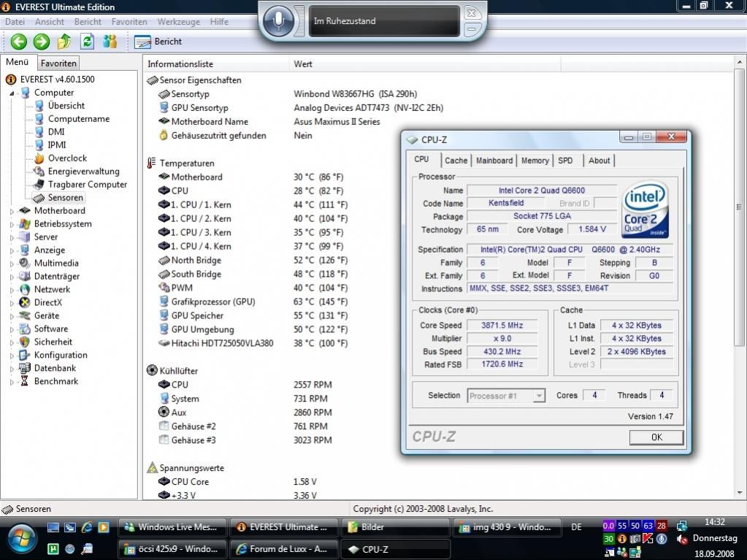Collapse the Computer tree node
The height and width of the screenshot is (560, 747).
pos(12,93)
